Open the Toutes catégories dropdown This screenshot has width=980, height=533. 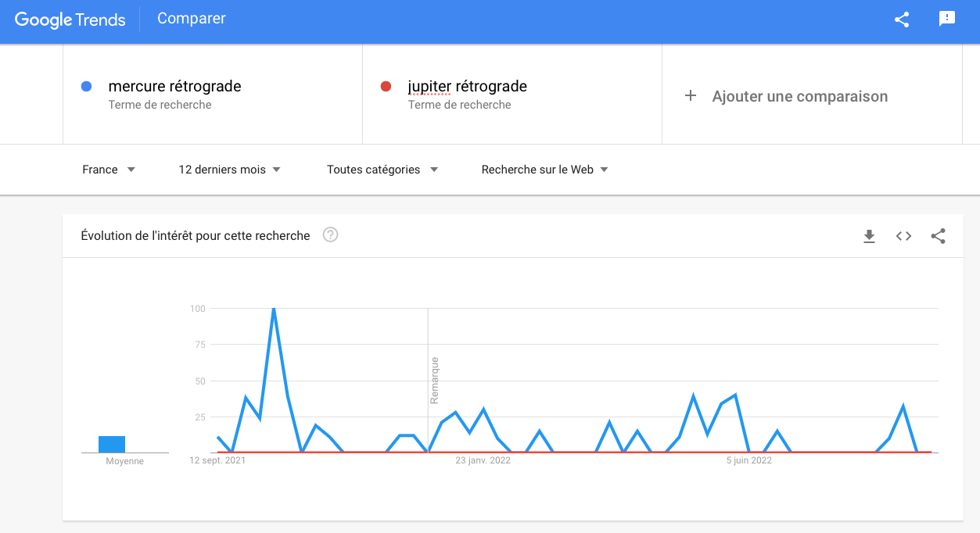click(x=382, y=170)
